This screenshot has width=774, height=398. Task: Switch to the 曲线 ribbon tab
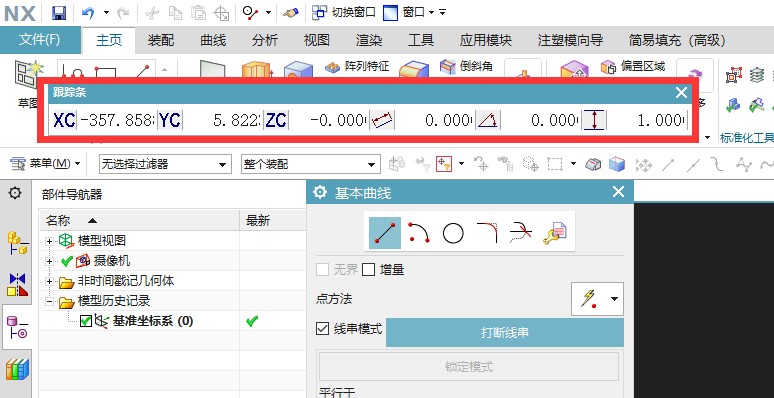(x=213, y=40)
